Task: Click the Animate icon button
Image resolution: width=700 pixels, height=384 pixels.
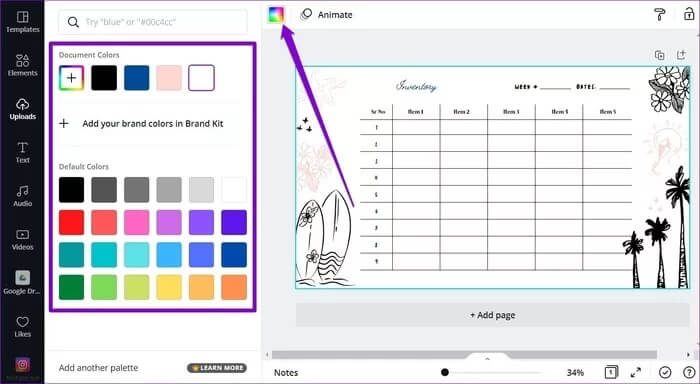Action: tap(306, 14)
